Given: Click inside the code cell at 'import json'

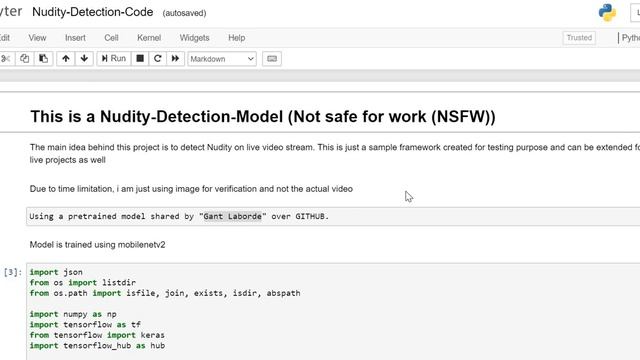Looking at the screenshot, I should point(56,272).
